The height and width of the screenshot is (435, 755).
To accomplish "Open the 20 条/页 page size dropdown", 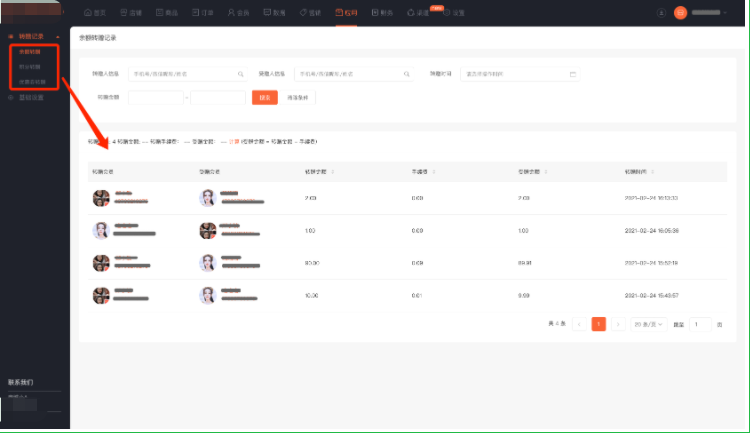I will point(649,324).
